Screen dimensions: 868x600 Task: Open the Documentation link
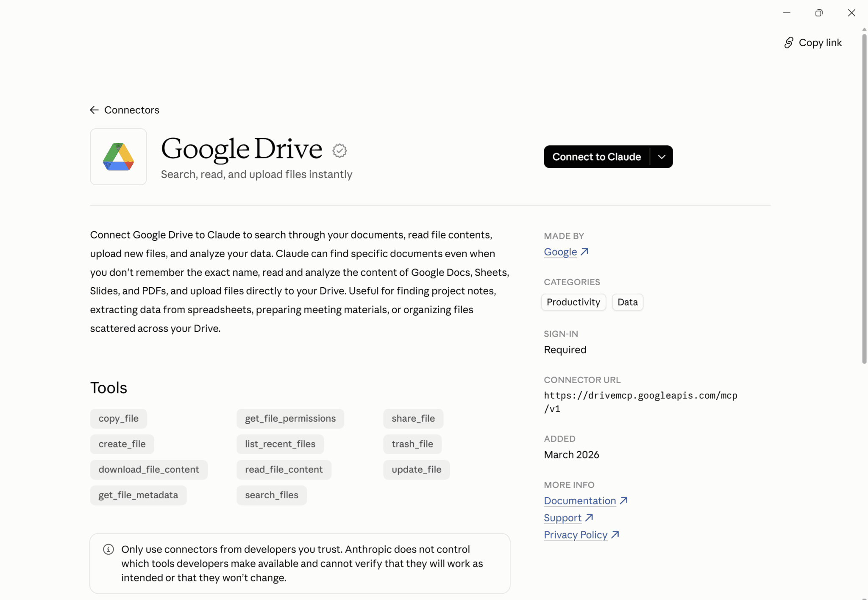[x=580, y=500]
